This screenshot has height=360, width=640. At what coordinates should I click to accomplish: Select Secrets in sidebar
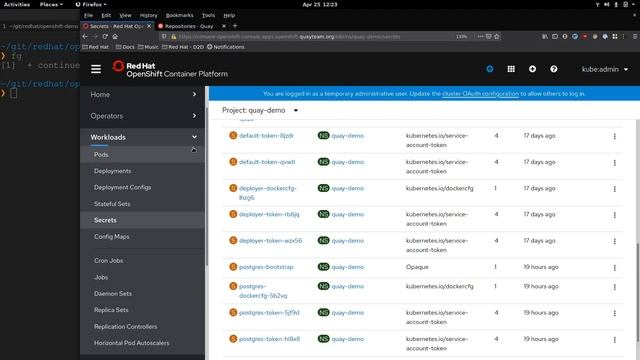pos(105,220)
